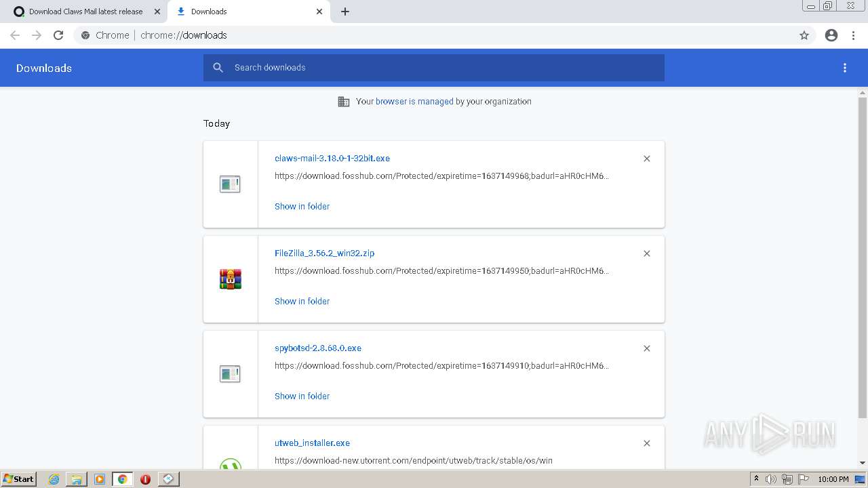Image resolution: width=868 pixels, height=488 pixels.
Task: Click the search magnifier icon in Downloads
Action: point(218,68)
